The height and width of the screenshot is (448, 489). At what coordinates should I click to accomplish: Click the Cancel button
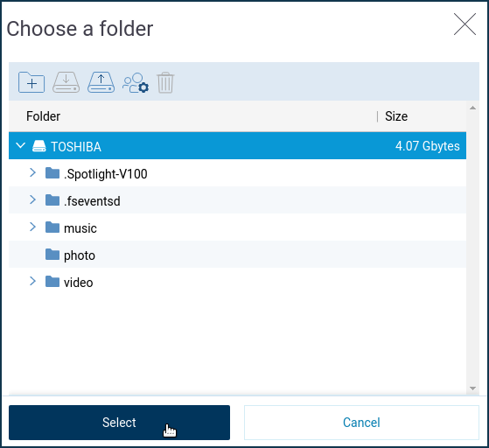pyautogui.click(x=361, y=423)
